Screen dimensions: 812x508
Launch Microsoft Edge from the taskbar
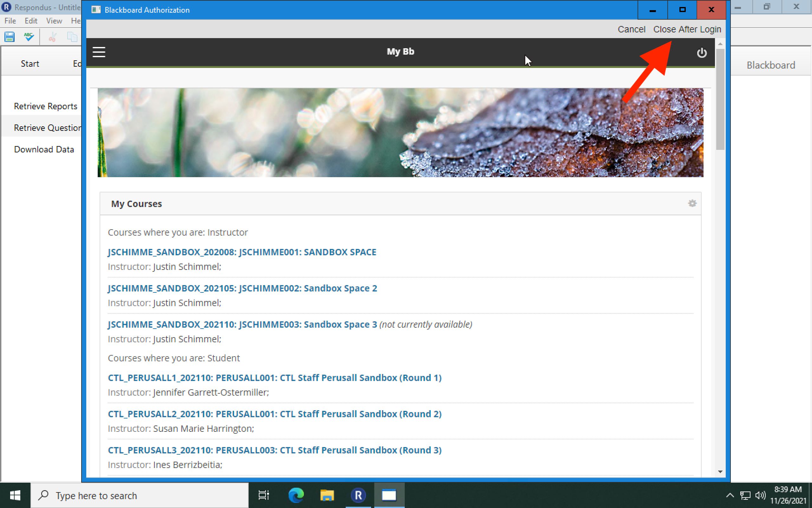pos(296,495)
